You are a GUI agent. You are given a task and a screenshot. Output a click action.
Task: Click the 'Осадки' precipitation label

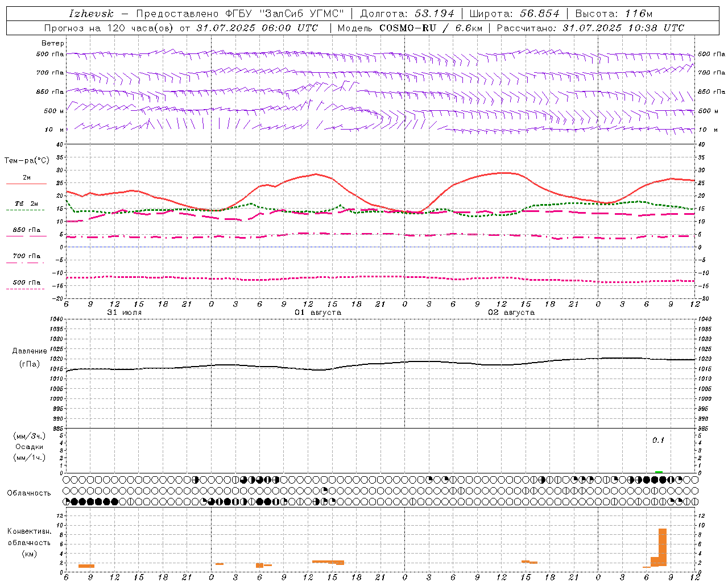point(30,447)
